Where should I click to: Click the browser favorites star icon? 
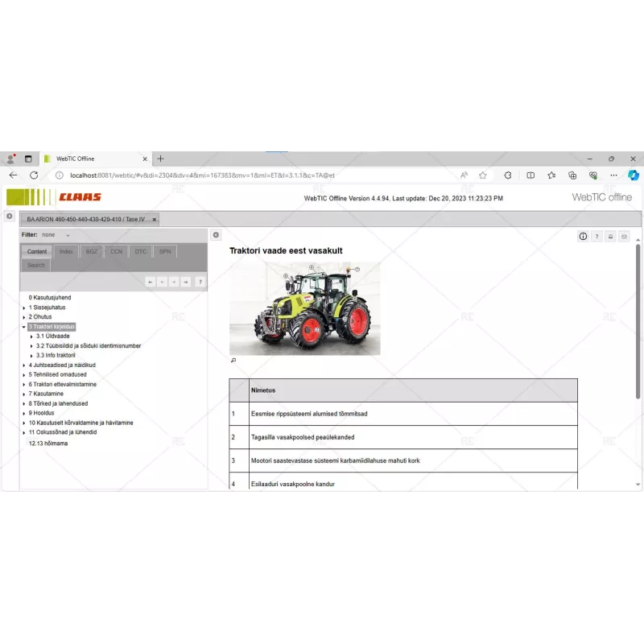pyautogui.click(x=481, y=175)
